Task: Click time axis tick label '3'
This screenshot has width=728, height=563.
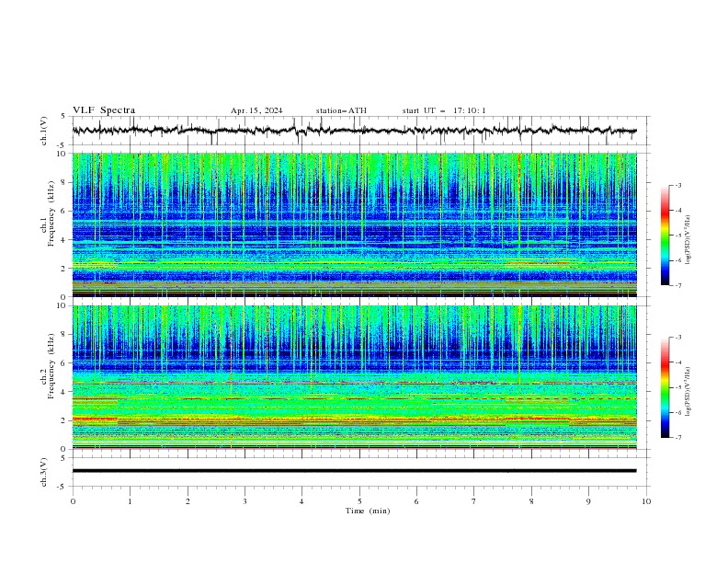Action: click(245, 501)
